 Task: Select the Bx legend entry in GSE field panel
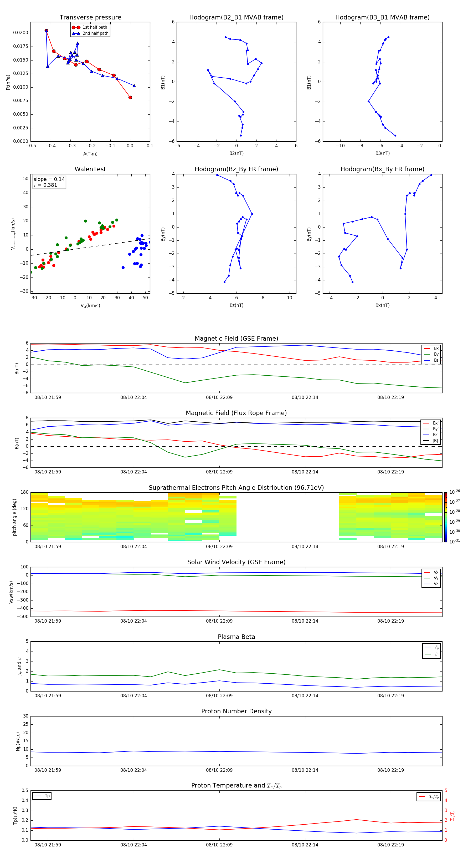(x=431, y=349)
